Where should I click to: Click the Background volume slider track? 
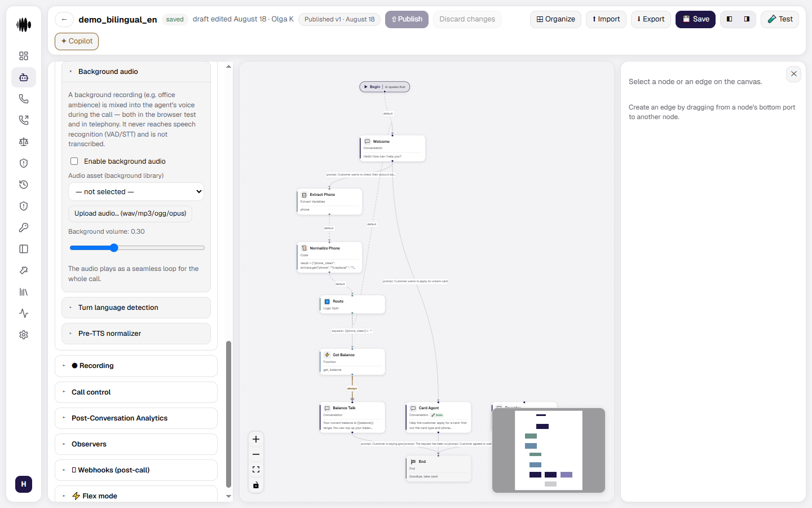click(137, 248)
